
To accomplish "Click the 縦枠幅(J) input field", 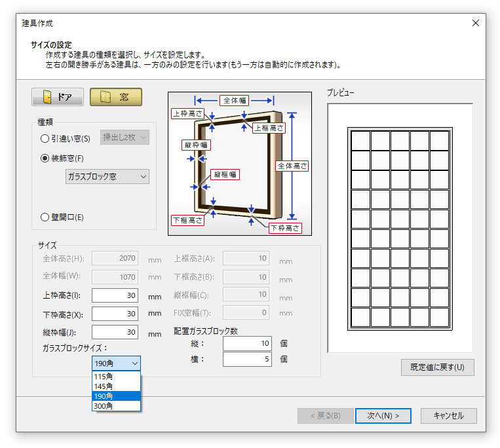I will (115, 332).
